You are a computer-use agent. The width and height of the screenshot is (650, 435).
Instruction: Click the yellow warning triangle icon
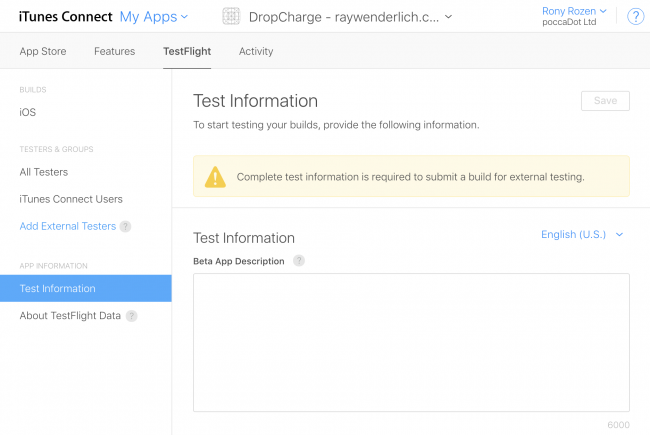[215, 177]
